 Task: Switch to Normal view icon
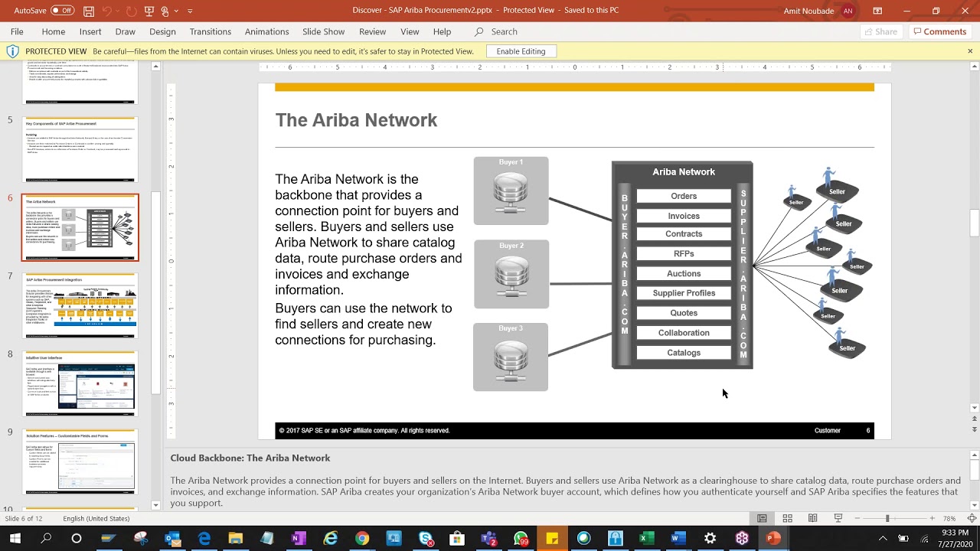762,518
